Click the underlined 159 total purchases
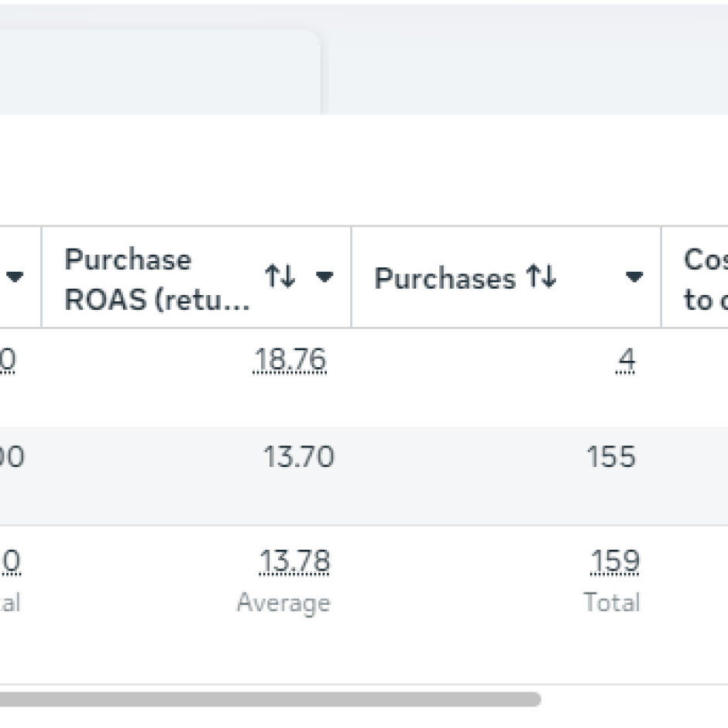728x728 pixels. [x=615, y=561]
